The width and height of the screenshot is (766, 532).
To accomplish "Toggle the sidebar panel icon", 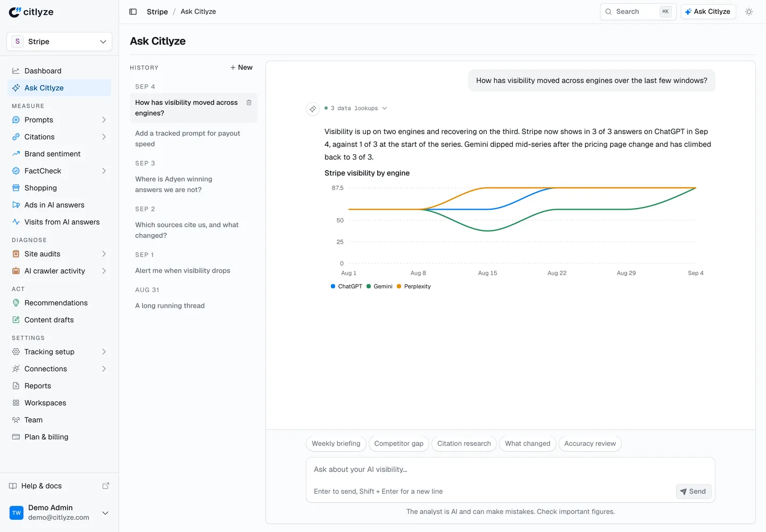I will point(133,12).
